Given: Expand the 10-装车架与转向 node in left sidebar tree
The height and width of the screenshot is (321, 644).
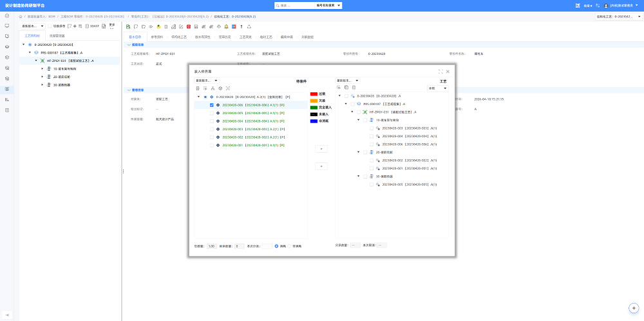Looking at the screenshot, I should pos(42,69).
